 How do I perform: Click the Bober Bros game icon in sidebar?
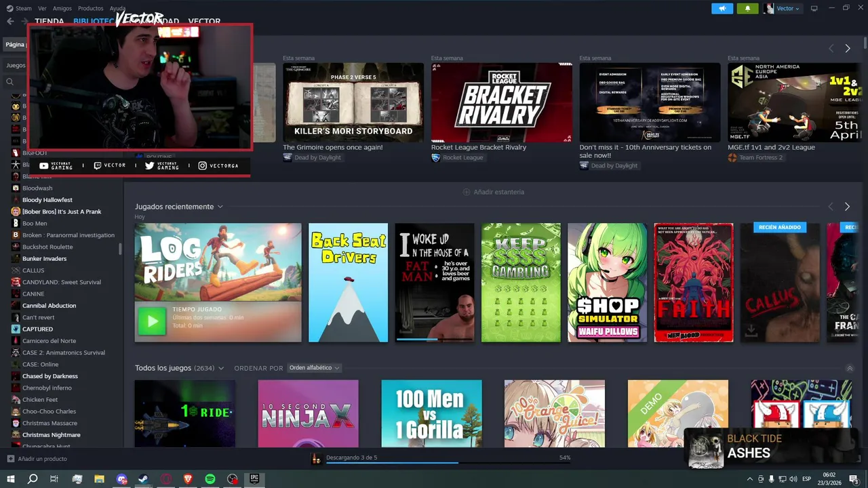pos(16,211)
